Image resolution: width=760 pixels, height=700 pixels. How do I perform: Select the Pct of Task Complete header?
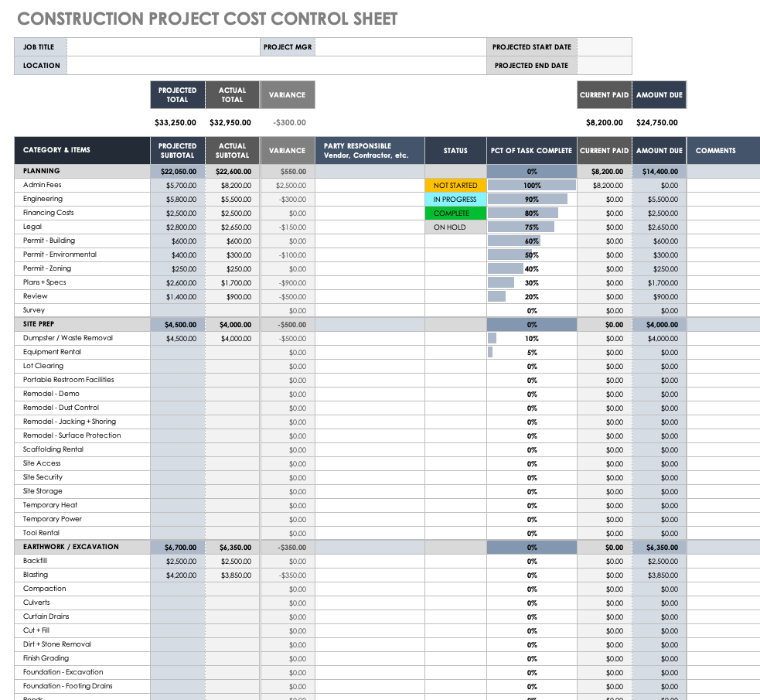coord(532,150)
